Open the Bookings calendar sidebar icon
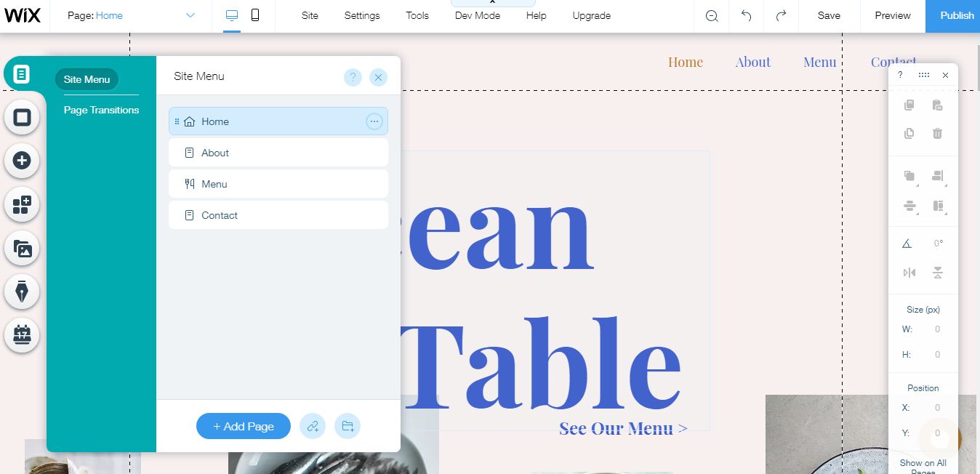The width and height of the screenshot is (980, 474). click(22, 336)
